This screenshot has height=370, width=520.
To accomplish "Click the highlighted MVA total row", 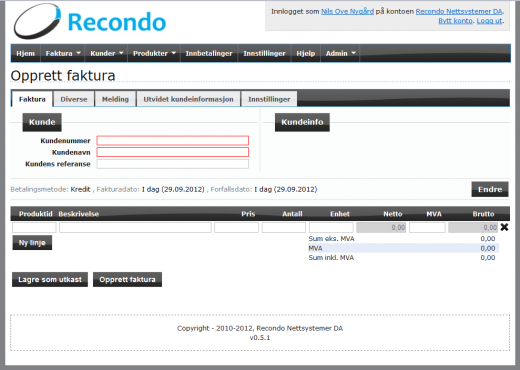I will coord(403,248).
